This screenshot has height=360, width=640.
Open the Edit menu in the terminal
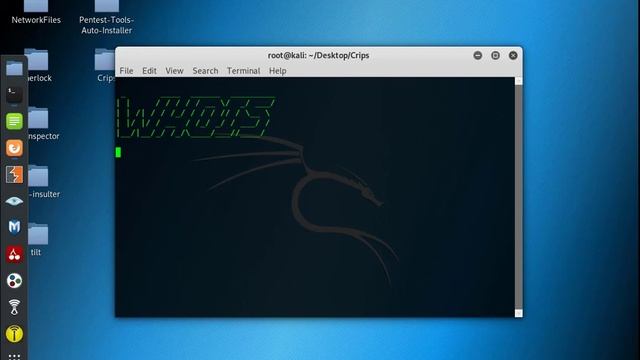point(149,71)
